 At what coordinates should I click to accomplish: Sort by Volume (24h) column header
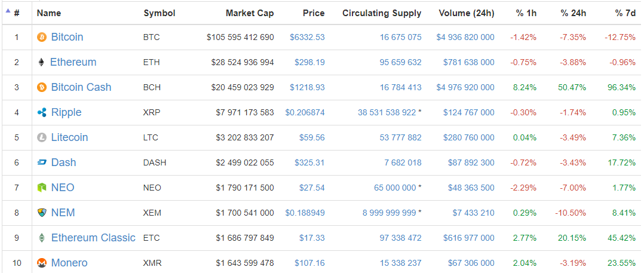[x=466, y=13]
